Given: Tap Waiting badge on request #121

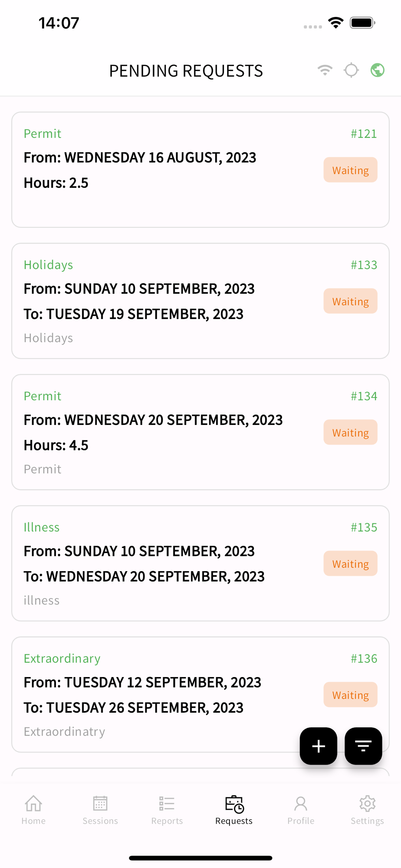Looking at the screenshot, I should [350, 170].
